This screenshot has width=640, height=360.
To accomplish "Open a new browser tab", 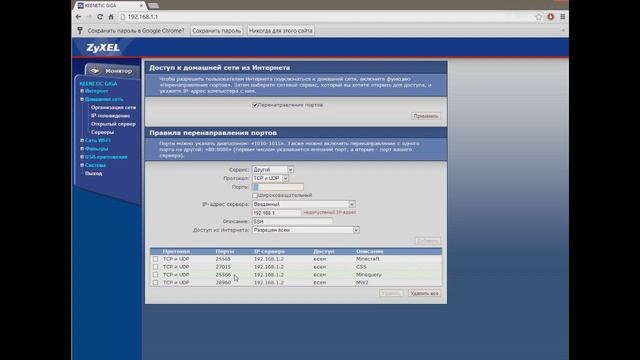I will [x=153, y=6].
